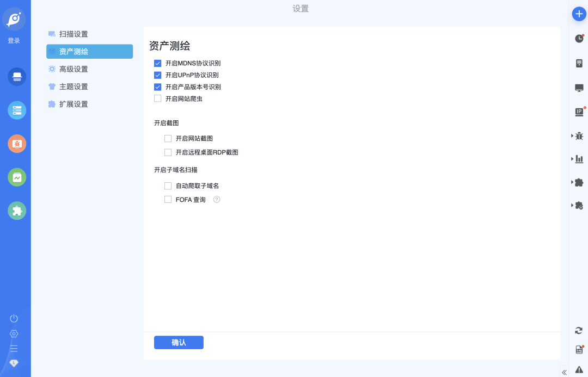Screen dimensions: 588x377
Task: Select the scan history clock icon
Action: 579,38
